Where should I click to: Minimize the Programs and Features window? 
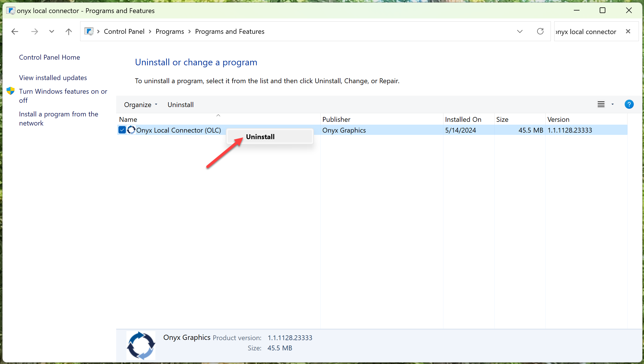click(576, 11)
